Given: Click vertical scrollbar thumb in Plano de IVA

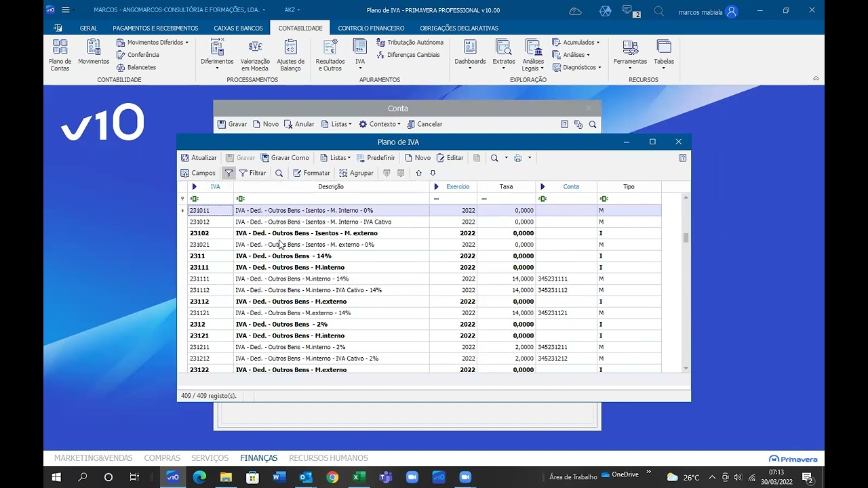Looking at the screenshot, I should coord(686,238).
